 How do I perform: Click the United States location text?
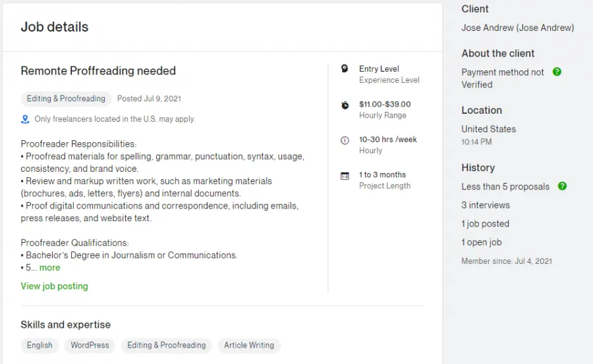(x=488, y=129)
